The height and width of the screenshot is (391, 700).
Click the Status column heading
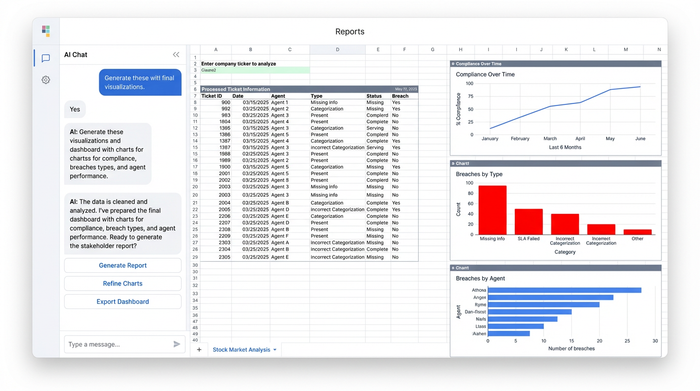click(374, 96)
